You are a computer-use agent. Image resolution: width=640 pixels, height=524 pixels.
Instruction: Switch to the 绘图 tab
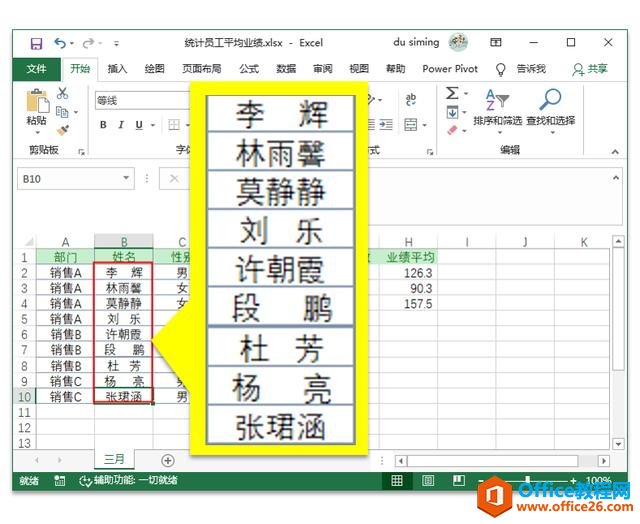pyautogui.click(x=155, y=69)
